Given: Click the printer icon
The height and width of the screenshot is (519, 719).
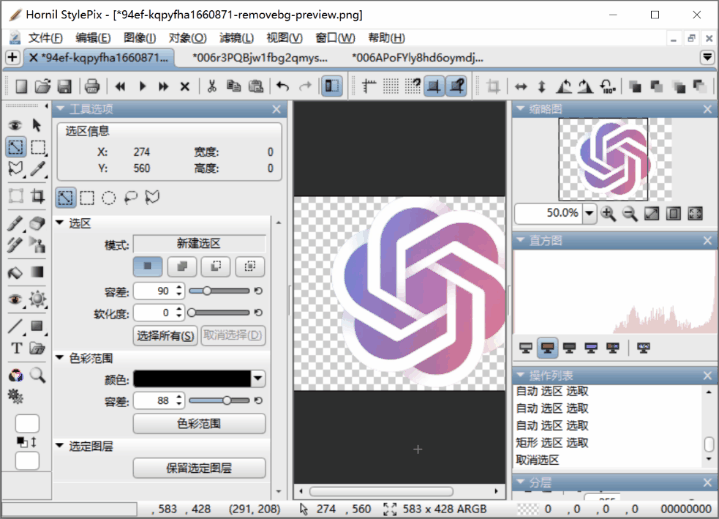Looking at the screenshot, I should tap(92, 86).
